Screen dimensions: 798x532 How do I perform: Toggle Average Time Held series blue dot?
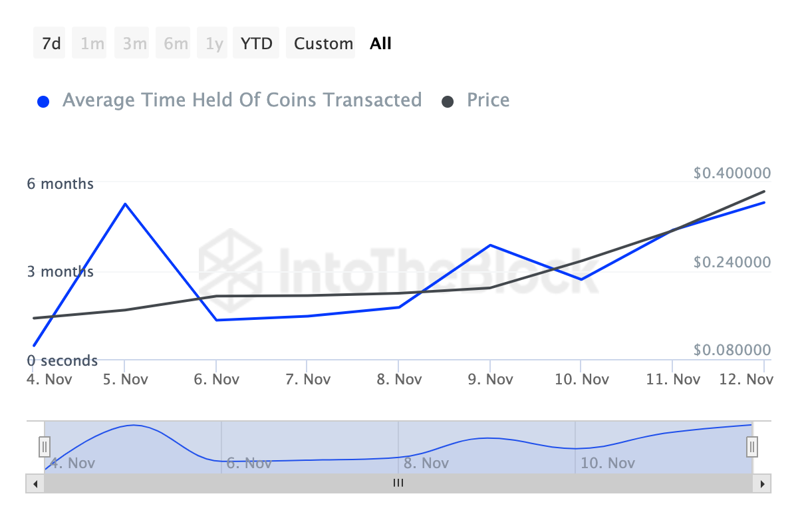coord(44,102)
